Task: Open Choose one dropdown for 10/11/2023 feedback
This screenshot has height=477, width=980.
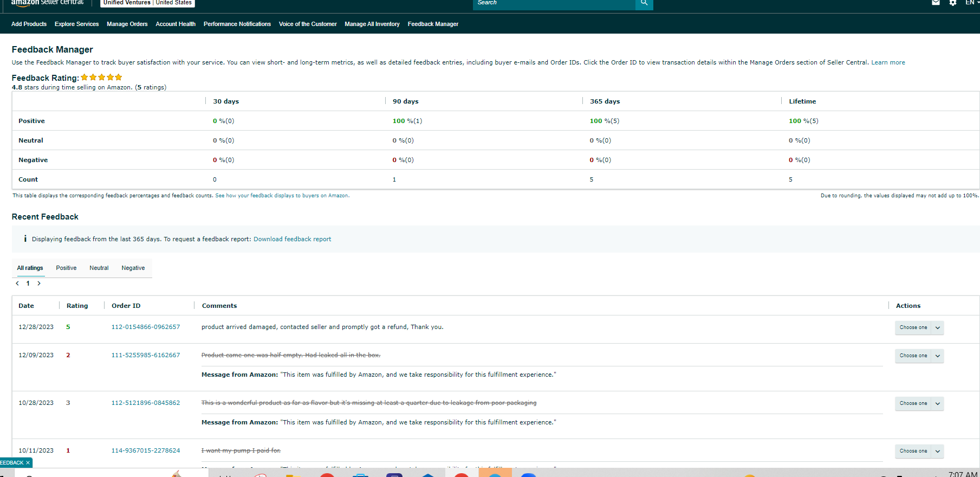Action: coord(919,451)
